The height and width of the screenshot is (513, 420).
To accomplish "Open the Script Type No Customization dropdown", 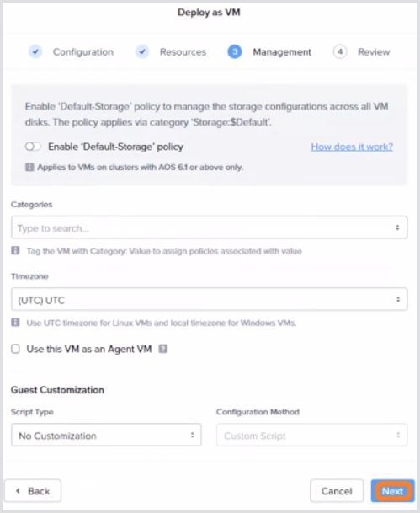I will click(x=106, y=435).
